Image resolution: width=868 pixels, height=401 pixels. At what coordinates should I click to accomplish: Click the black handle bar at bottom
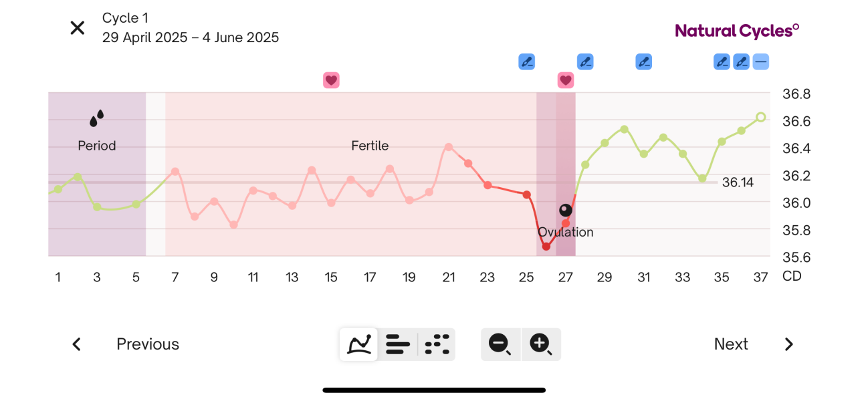pyautogui.click(x=434, y=388)
